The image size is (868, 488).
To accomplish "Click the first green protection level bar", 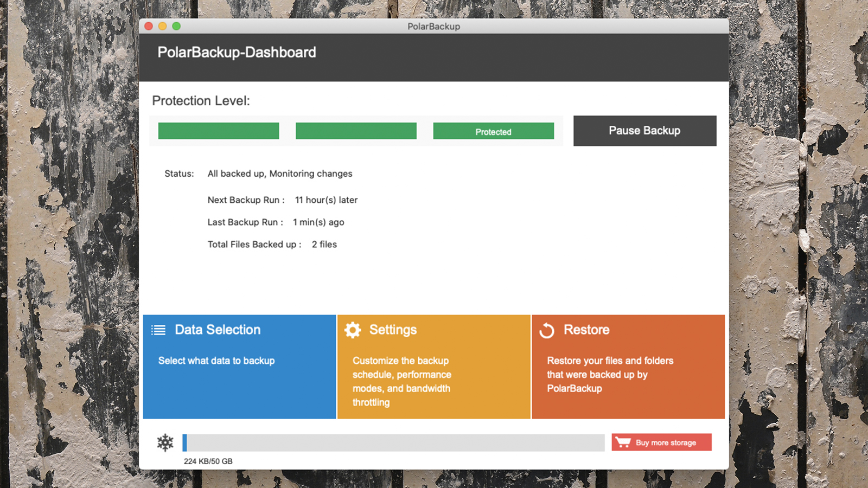I will coord(219,131).
